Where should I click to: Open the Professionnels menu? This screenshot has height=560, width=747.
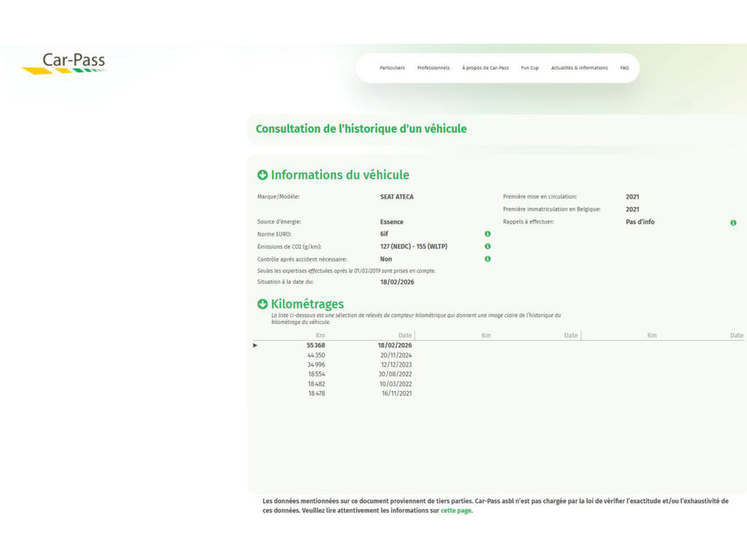tap(433, 68)
